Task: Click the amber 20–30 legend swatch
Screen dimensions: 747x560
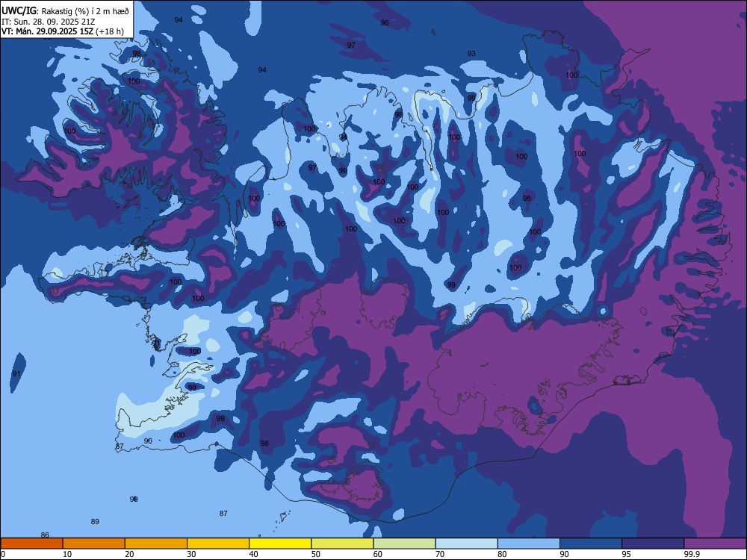Action: click(156, 544)
